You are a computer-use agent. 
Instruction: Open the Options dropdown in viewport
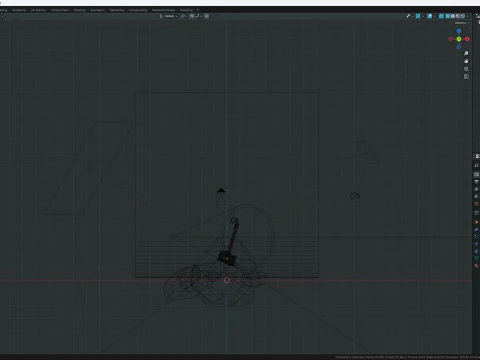click(x=462, y=23)
